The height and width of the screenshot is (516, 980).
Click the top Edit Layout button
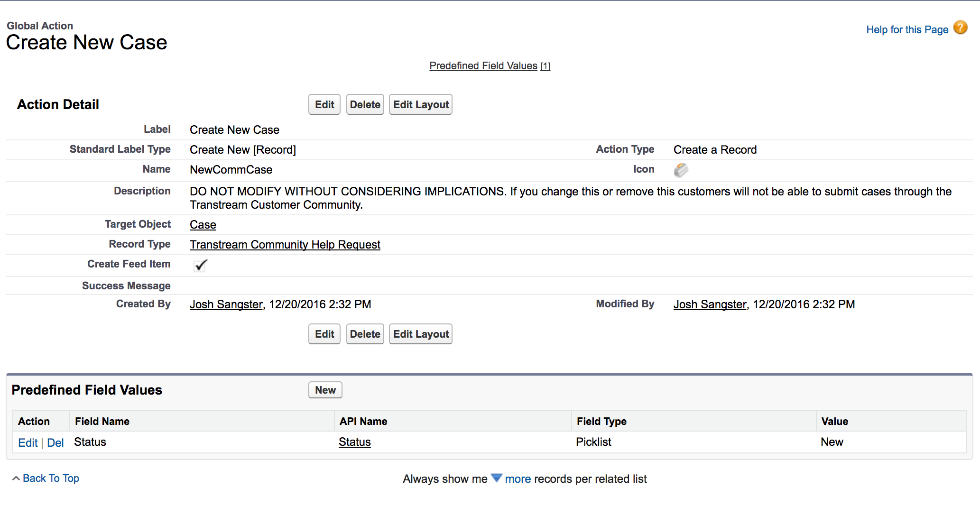[x=421, y=105]
